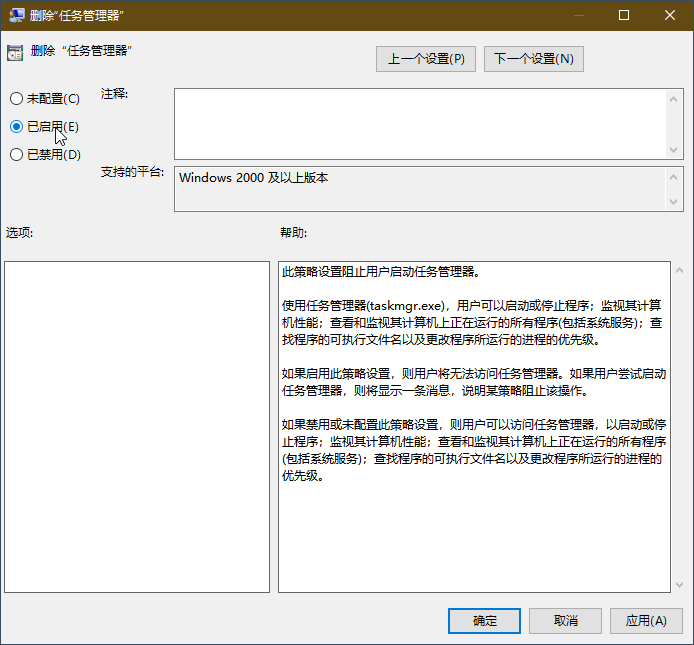Confirm with the 确定 button

tap(484, 621)
